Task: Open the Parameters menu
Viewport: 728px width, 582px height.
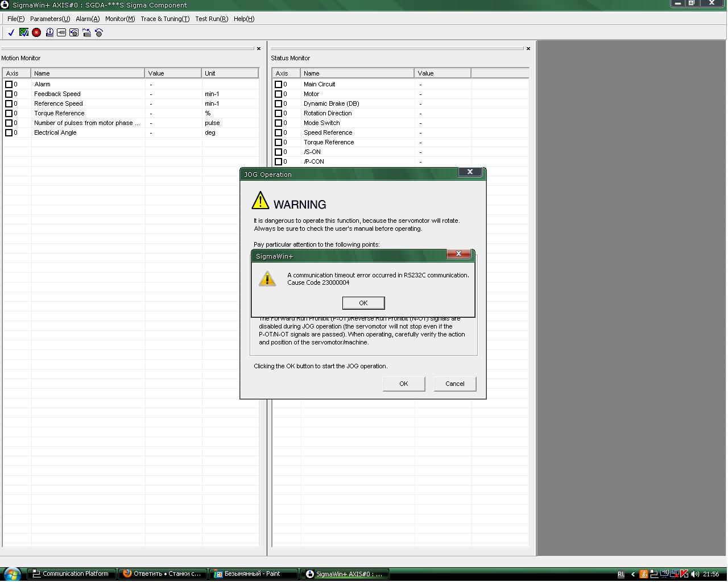Action: [x=50, y=19]
